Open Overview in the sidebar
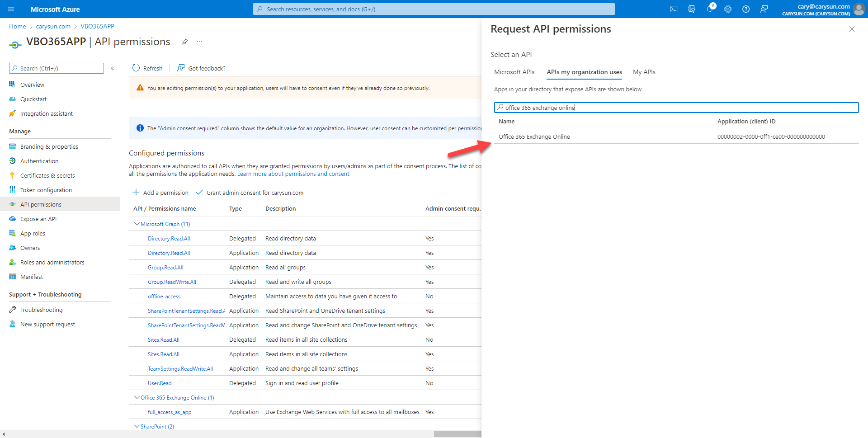This screenshot has height=438, width=868. tap(32, 85)
